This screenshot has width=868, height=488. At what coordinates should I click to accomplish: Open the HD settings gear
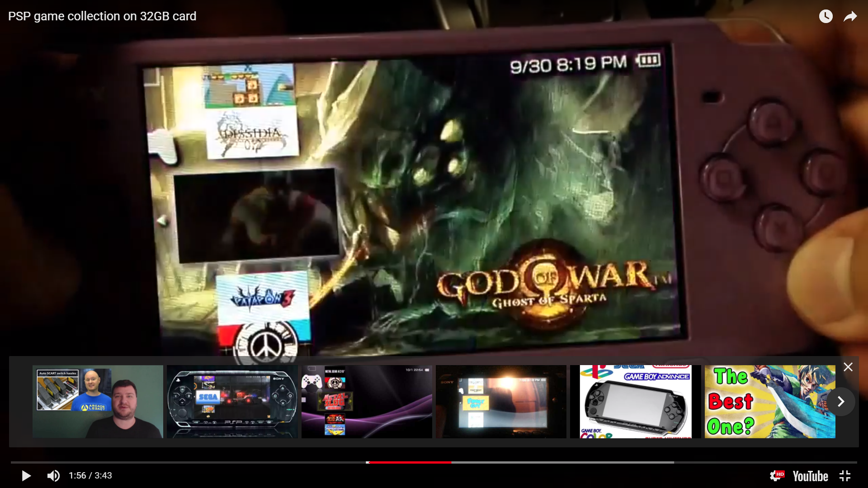[777, 476]
